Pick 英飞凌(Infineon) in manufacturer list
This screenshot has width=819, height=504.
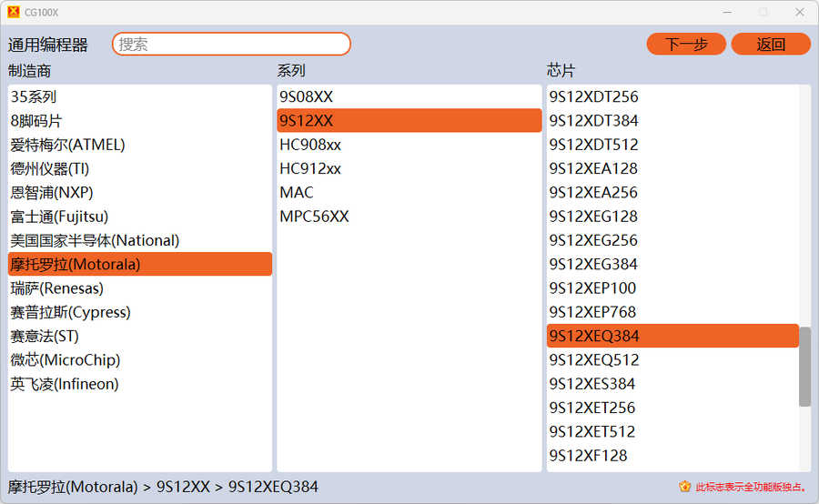point(65,384)
